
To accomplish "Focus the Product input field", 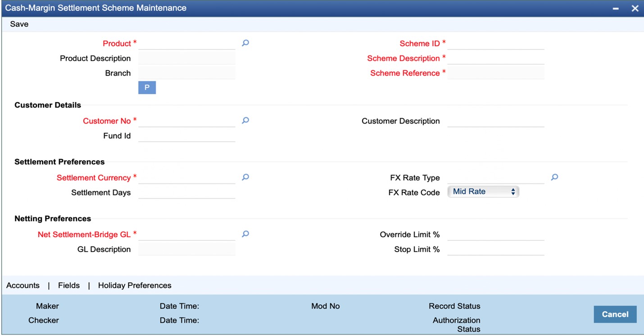I will 187,44.
